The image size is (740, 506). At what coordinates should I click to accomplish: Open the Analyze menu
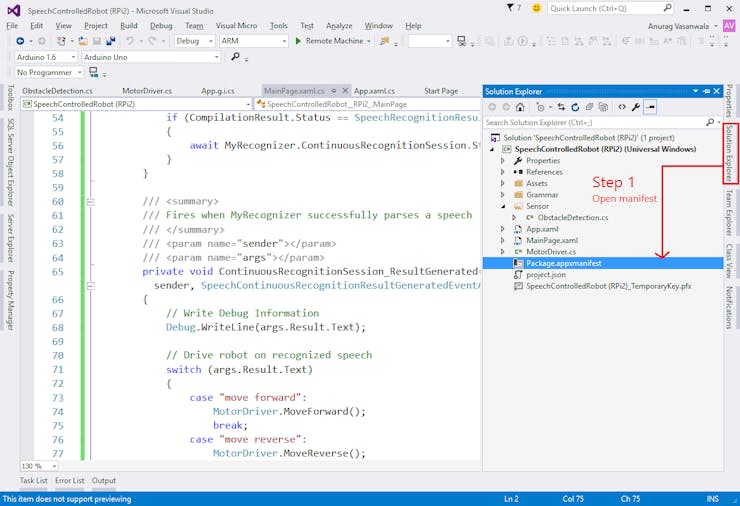tap(339, 25)
